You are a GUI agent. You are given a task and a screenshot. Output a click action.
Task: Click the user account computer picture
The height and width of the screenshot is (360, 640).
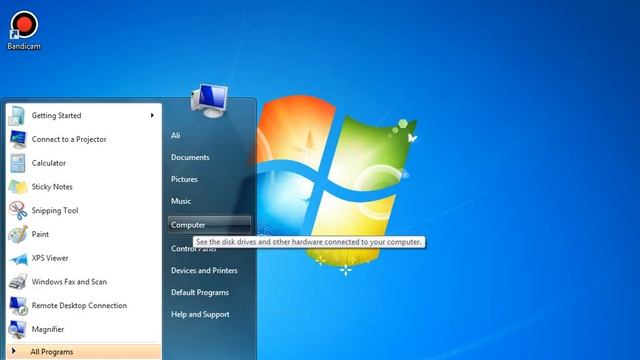(x=209, y=100)
